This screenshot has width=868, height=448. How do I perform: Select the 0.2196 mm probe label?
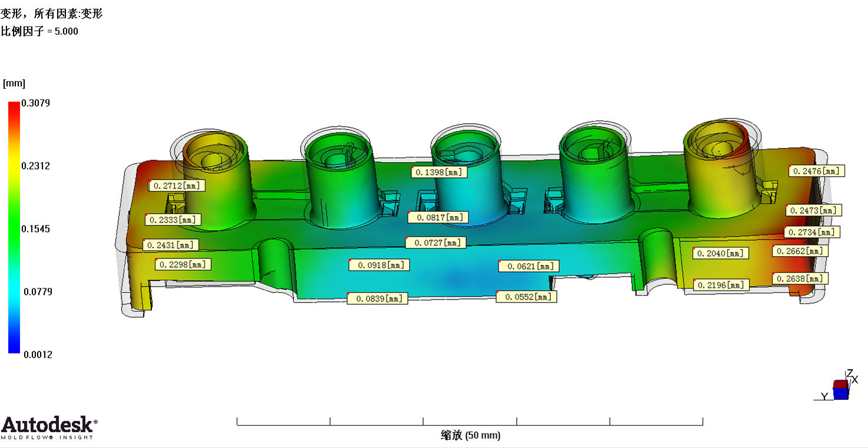point(721,285)
